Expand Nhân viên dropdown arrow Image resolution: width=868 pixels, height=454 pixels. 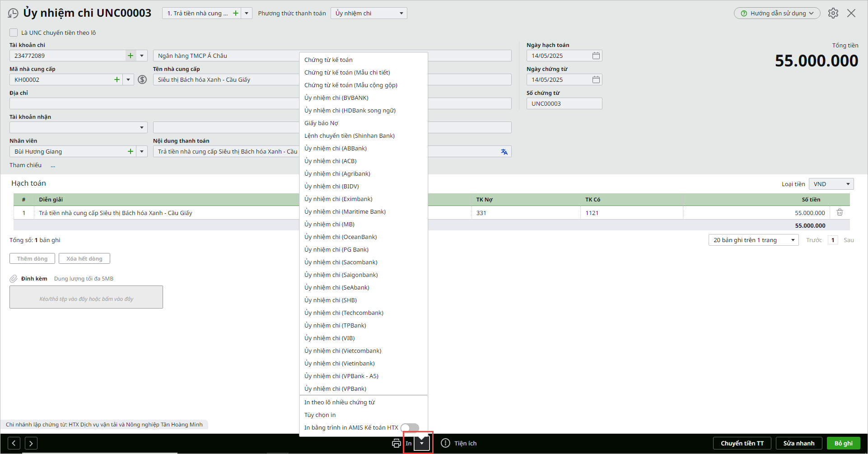pos(142,151)
